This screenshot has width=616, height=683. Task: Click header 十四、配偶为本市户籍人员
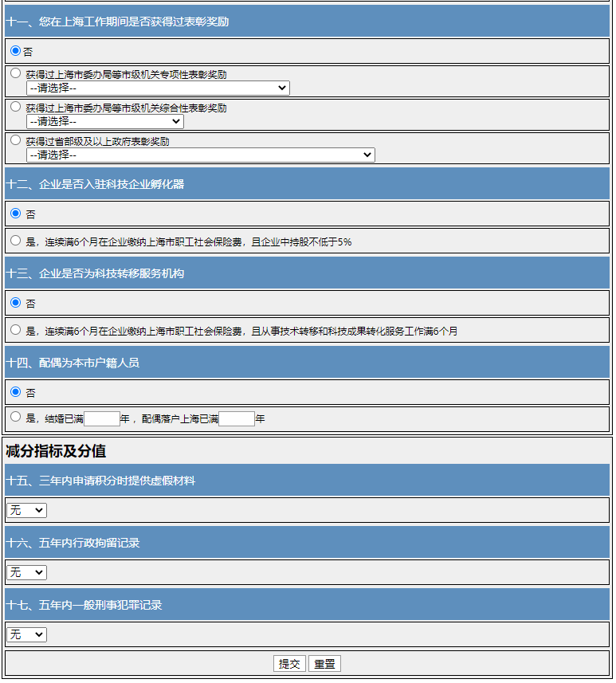point(307,363)
